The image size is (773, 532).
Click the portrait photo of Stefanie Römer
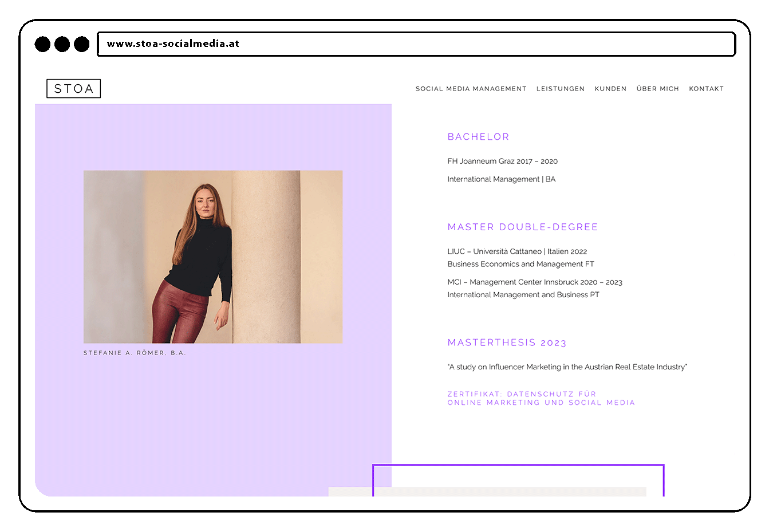pyautogui.click(x=213, y=257)
